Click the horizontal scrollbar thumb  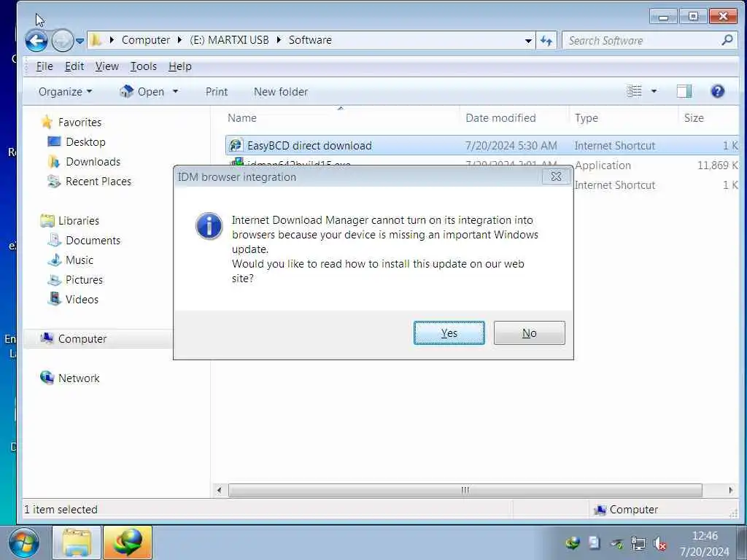465,490
